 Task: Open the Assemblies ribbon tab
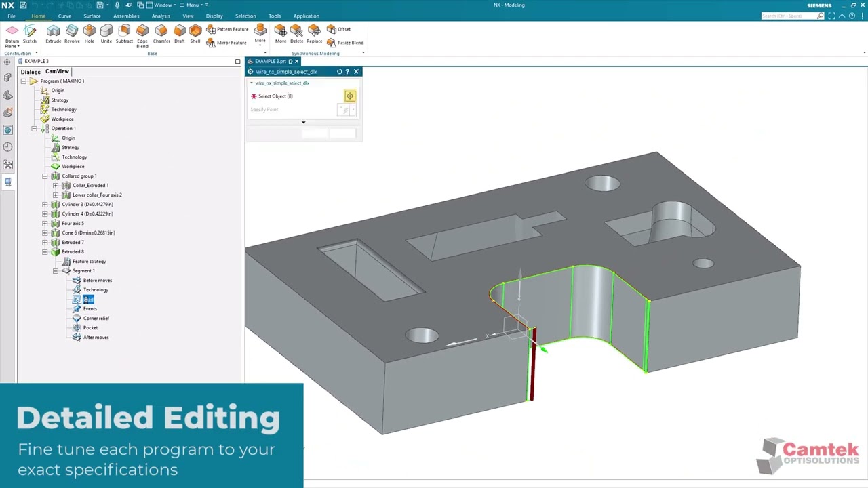126,16
